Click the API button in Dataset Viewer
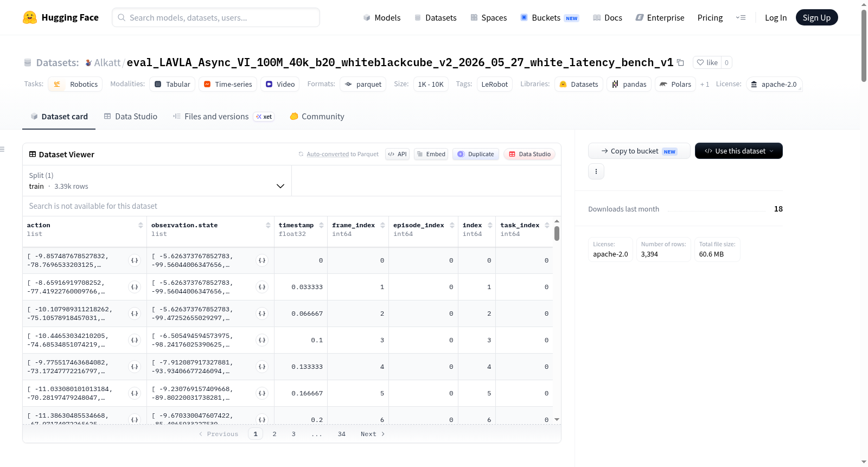Screen dimensions: 868x467 (x=398, y=154)
